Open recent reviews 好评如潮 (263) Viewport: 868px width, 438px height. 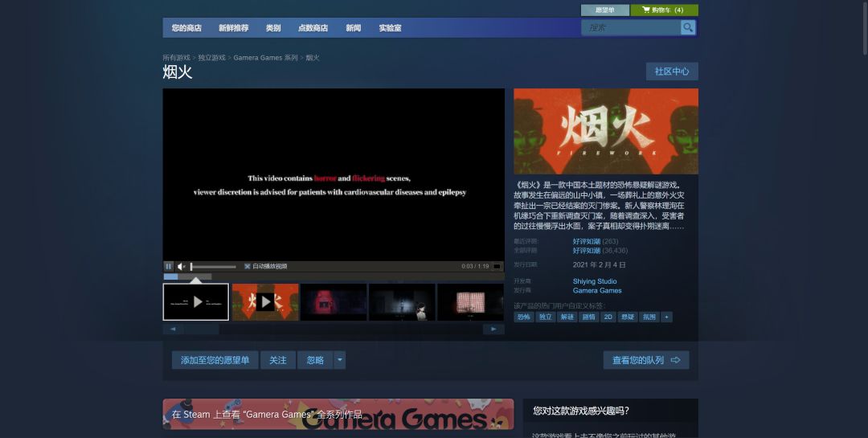(x=596, y=241)
